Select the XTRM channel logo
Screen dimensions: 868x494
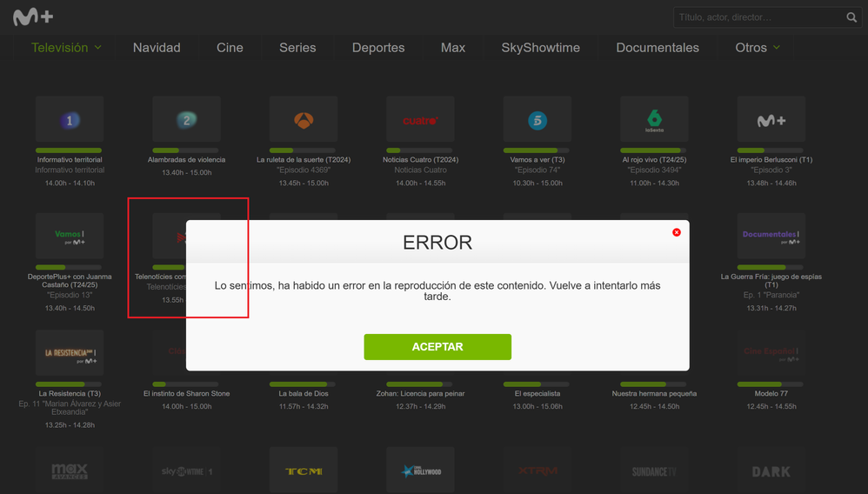(537, 471)
